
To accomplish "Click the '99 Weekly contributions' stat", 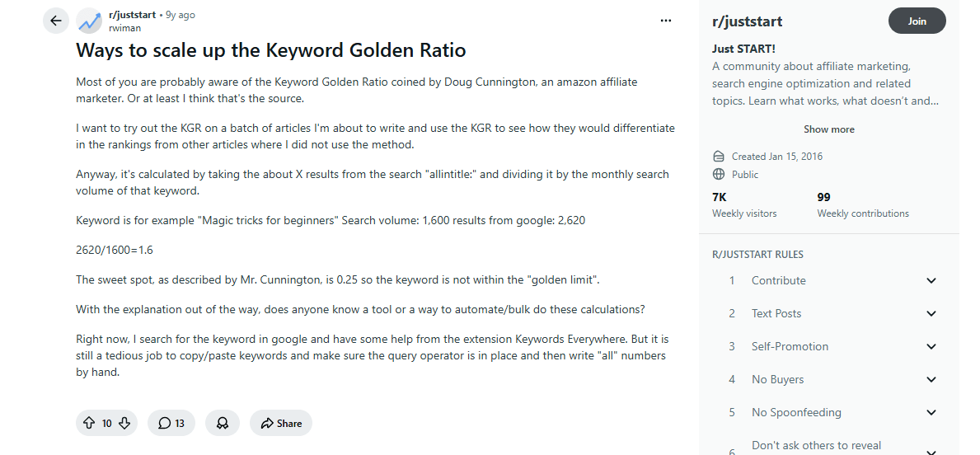I will (863, 205).
